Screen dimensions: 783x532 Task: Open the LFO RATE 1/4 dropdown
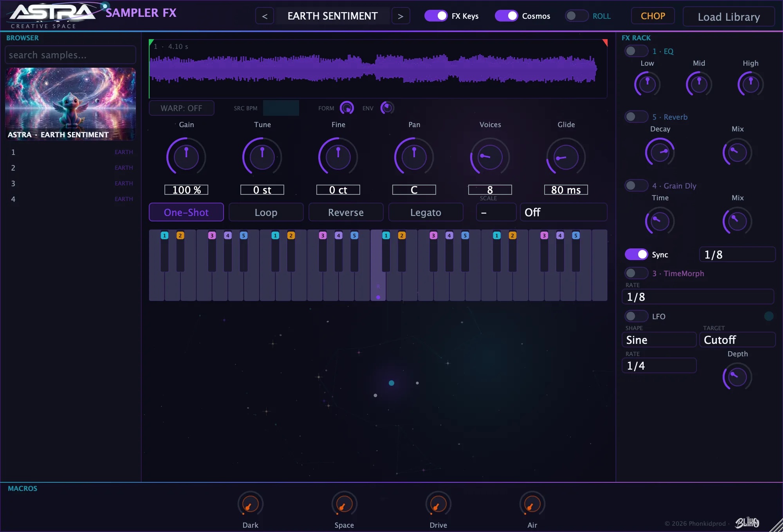pos(659,365)
